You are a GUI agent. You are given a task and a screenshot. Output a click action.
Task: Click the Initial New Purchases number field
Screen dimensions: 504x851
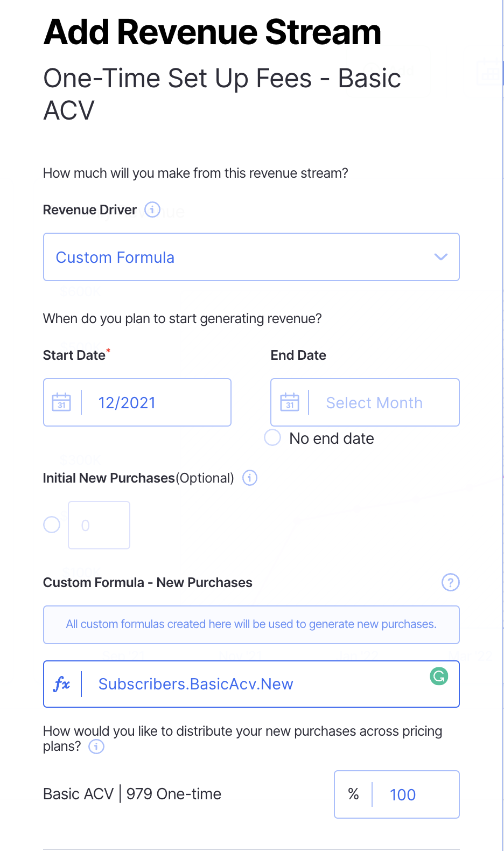click(x=99, y=525)
